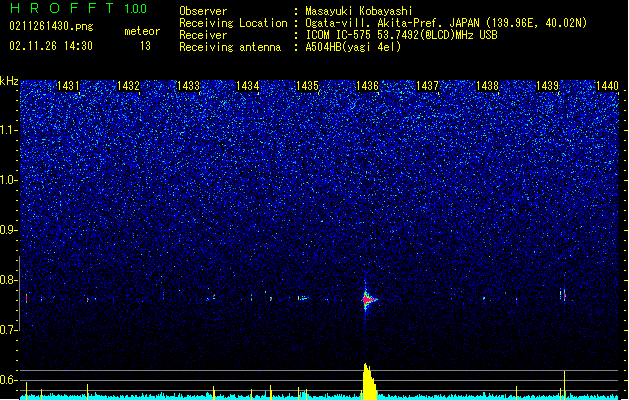Click the receiver text ICOM IC-575 53.7492 MHz
The width and height of the screenshot is (629, 400).
[401, 35]
